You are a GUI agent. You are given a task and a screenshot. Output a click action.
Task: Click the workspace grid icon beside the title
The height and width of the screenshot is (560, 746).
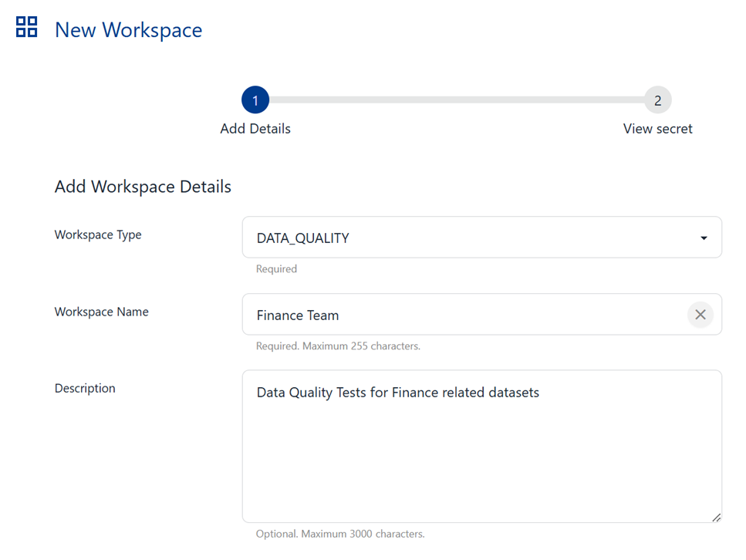pyautogui.click(x=27, y=27)
